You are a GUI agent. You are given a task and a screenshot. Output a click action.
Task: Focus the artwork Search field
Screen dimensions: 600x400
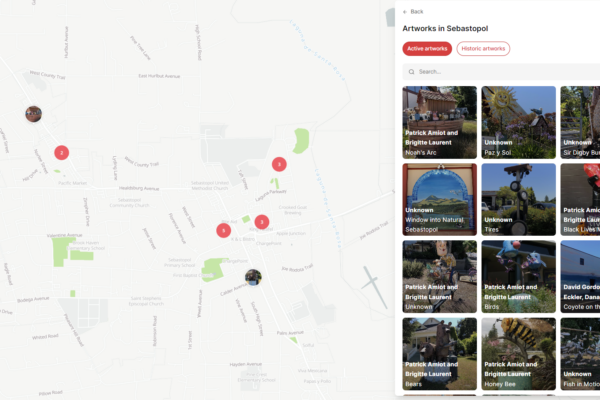[501, 72]
